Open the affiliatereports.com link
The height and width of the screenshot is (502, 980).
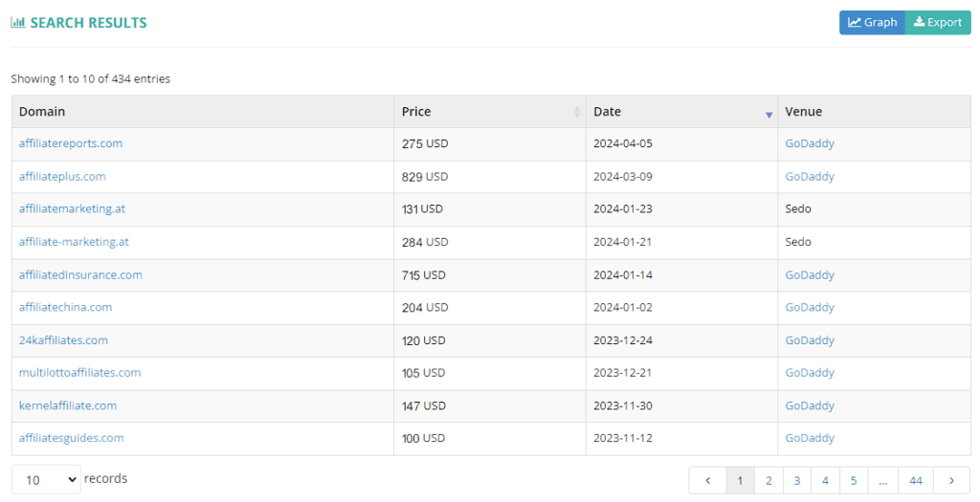pyautogui.click(x=71, y=143)
